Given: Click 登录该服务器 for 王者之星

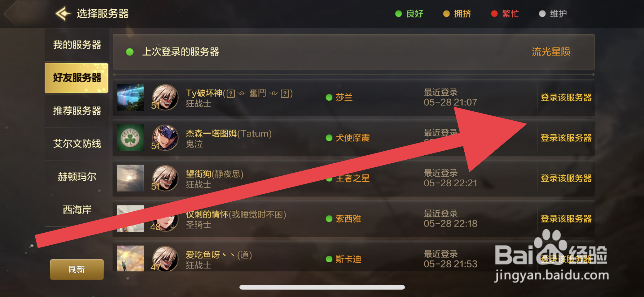Looking at the screenshot, I should coord(566,178).
